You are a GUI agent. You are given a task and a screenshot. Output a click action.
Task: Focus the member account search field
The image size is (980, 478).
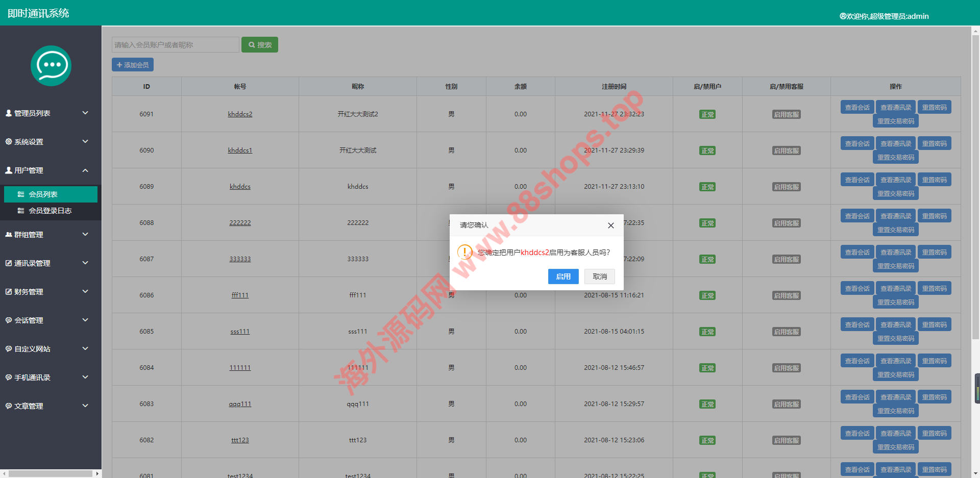coord(175,45)
